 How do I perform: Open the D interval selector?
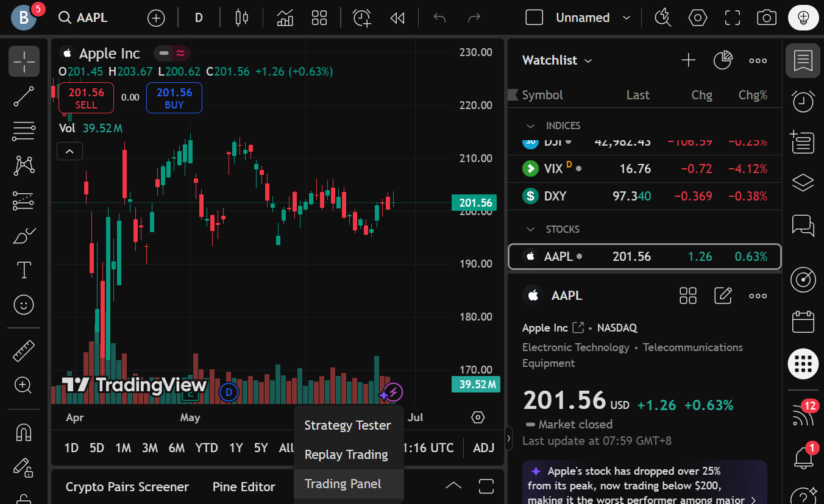point(199,18)
